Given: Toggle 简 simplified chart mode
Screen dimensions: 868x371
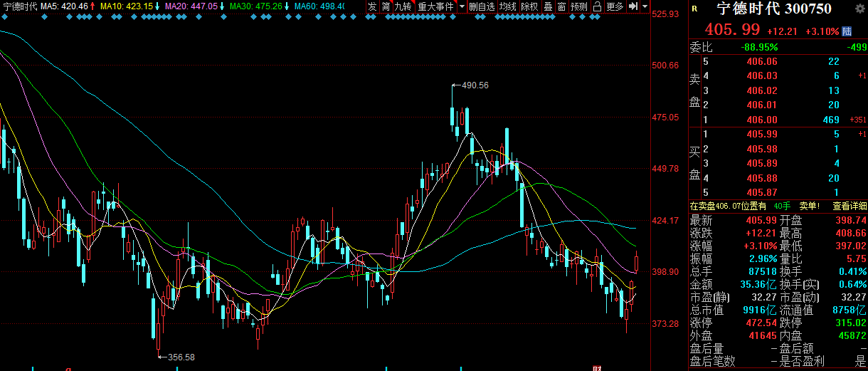Looking at the screenshot, I should (386, 6).
